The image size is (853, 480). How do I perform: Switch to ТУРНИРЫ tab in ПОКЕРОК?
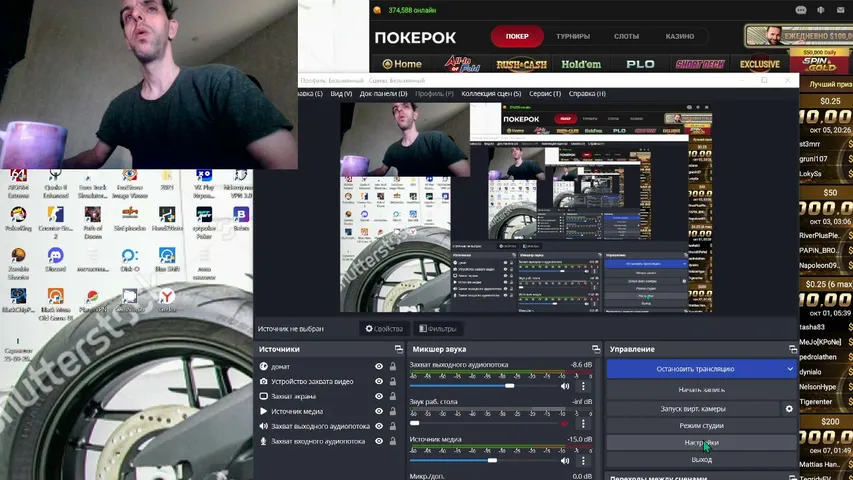(x=573, y=36)
